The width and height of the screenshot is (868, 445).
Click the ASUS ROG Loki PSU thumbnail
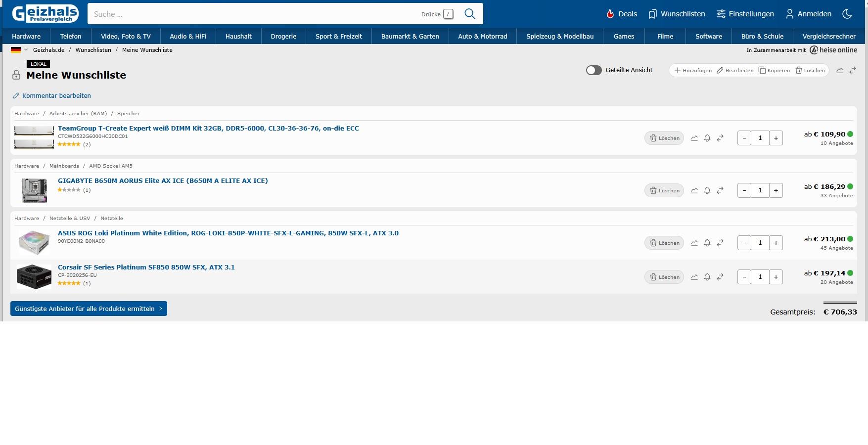pos(34,243)
